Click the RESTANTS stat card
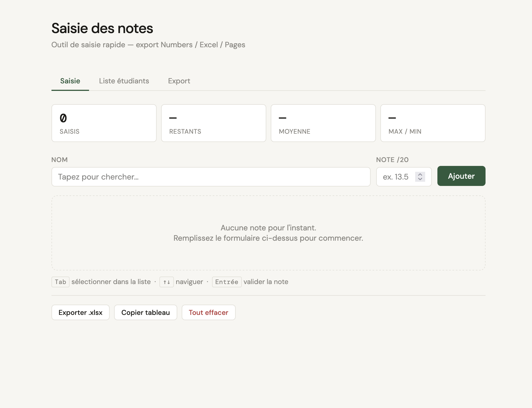This screenshot has width=532, height=408. click(213, 123)
